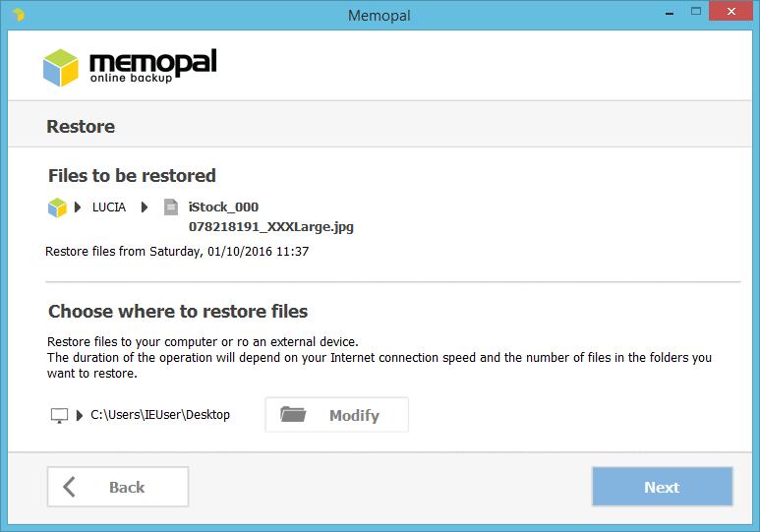Click the C:\Users\IEUser\Desktop path
The height and width of the screenshot is (532, 760).
click(160, 415)
